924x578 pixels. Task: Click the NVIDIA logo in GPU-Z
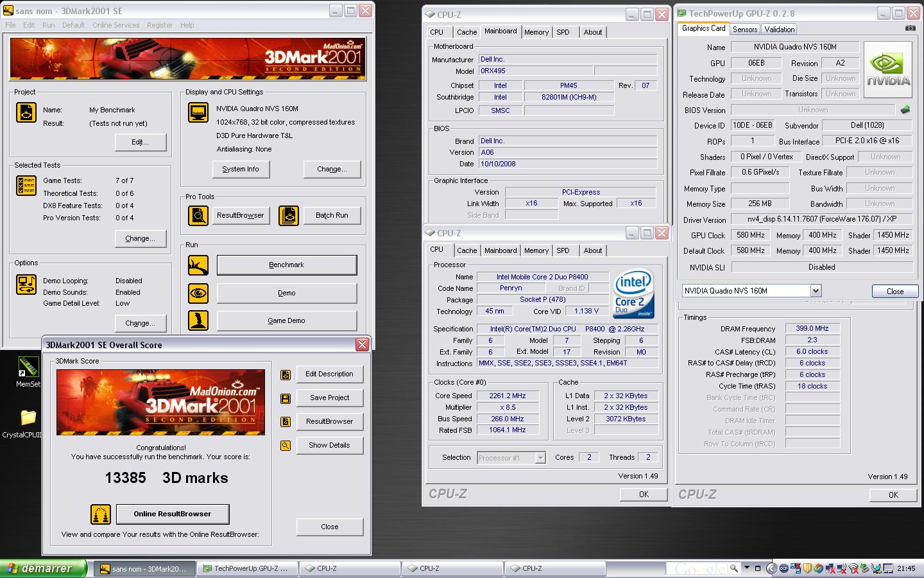click(x=888, y=70)
